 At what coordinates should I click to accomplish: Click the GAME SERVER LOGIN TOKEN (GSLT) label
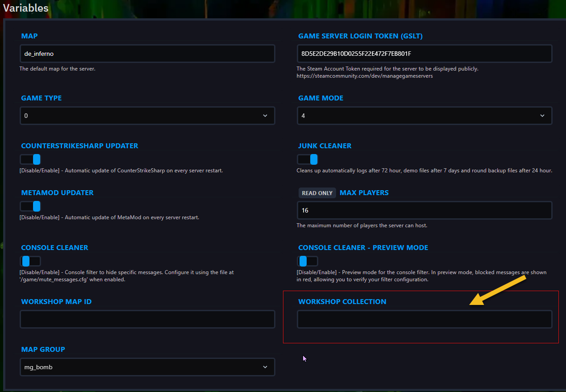[360, 36]
